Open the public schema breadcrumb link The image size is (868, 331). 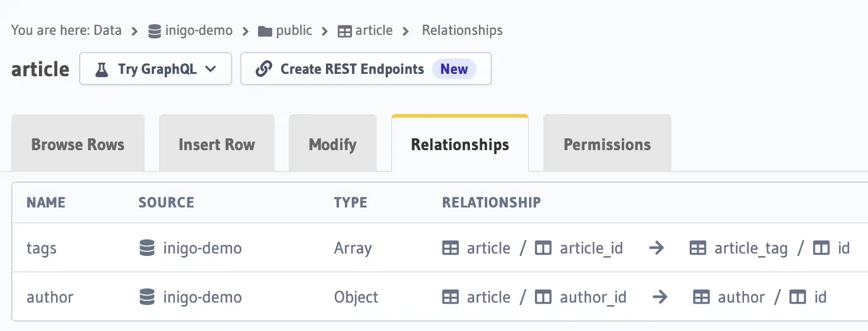pos(294,31)
